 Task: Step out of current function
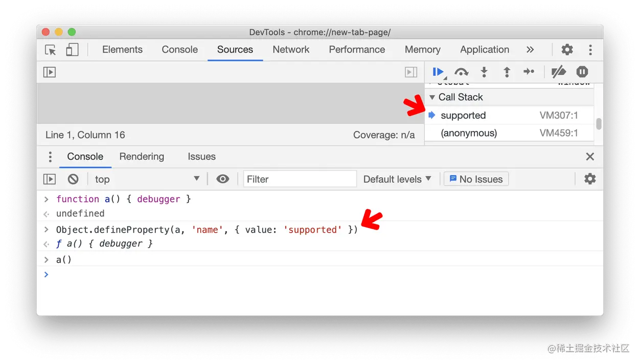tap(507, 72)
